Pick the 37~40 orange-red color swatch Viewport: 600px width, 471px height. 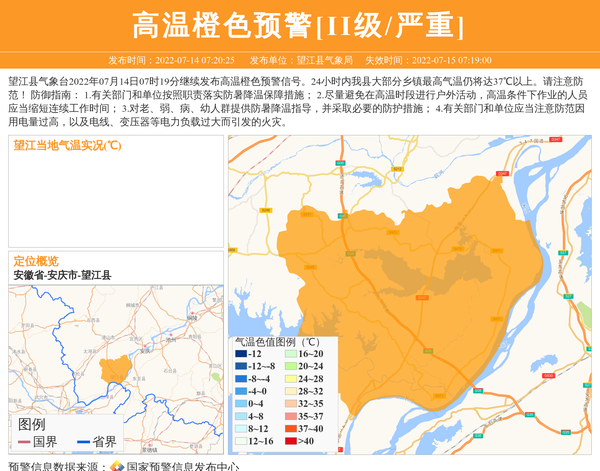(x=289, y=428)
